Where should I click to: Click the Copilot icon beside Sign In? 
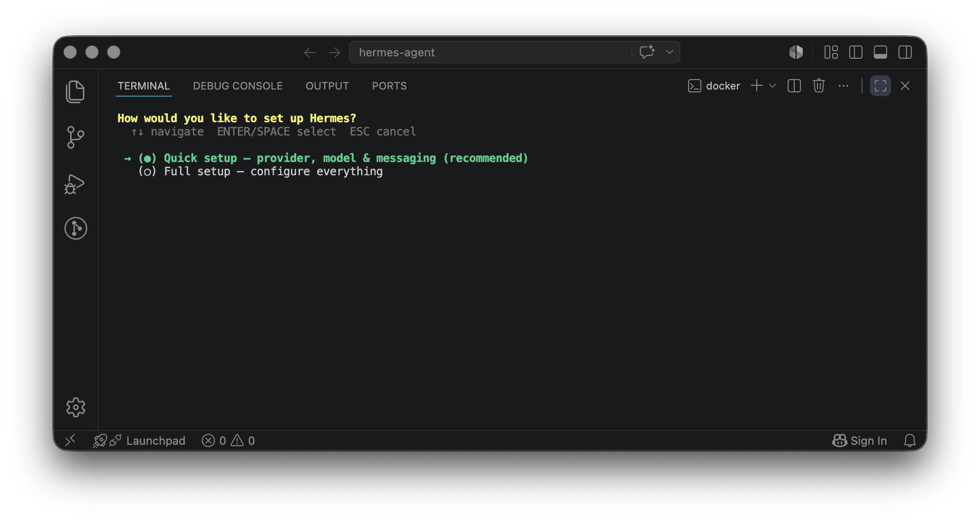(x=839, y=441)
